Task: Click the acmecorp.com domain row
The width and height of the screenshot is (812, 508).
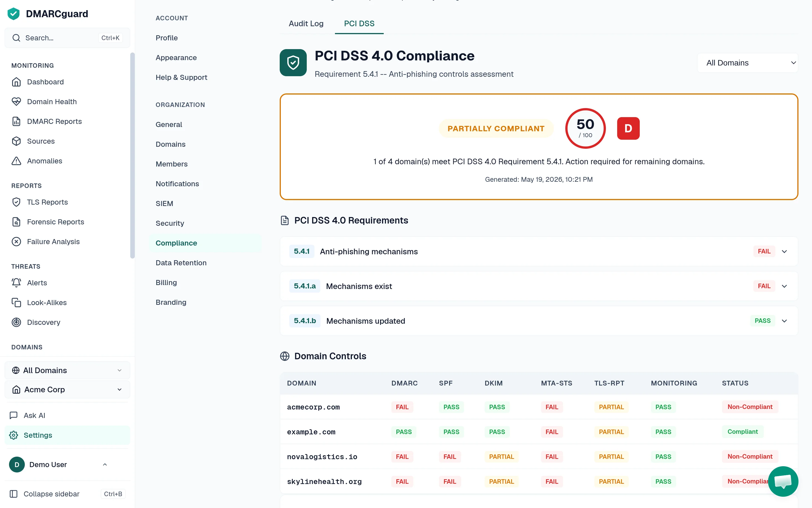Action: coord(539,407)
